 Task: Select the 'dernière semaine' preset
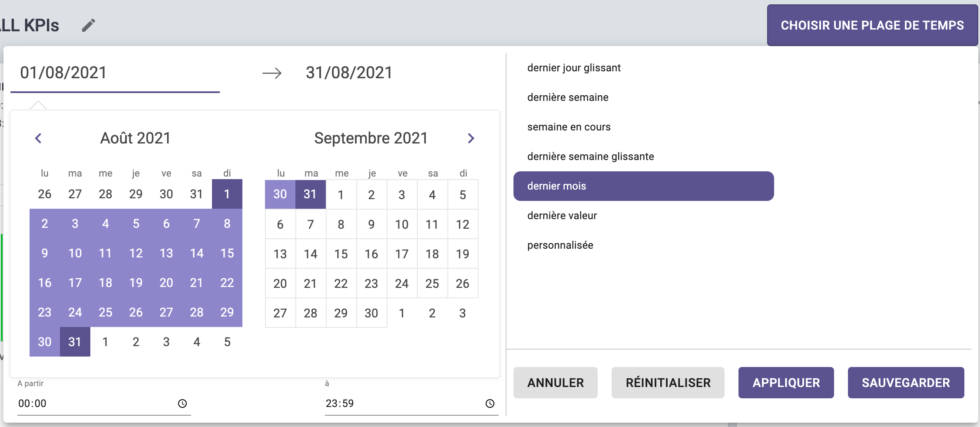567,97
